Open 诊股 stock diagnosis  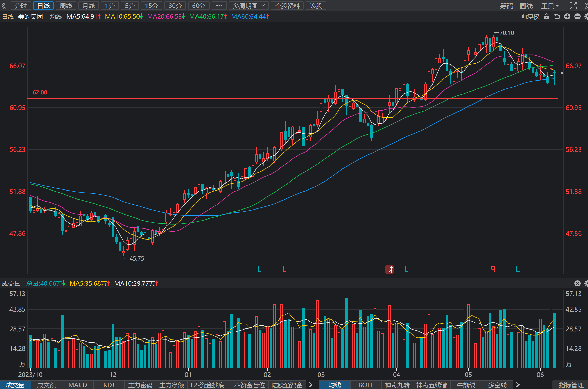pyautogui.click(x=316, y=6)
